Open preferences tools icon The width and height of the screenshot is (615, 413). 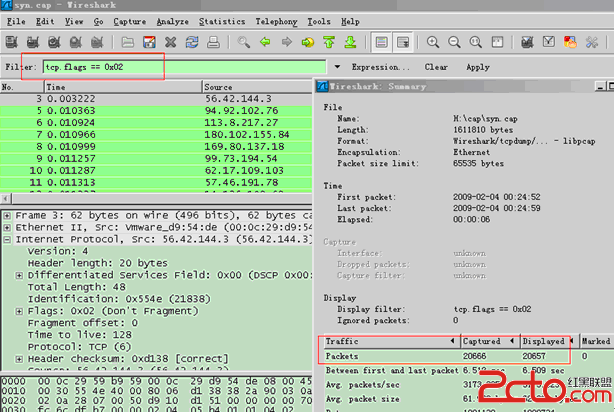pos(591,42)
